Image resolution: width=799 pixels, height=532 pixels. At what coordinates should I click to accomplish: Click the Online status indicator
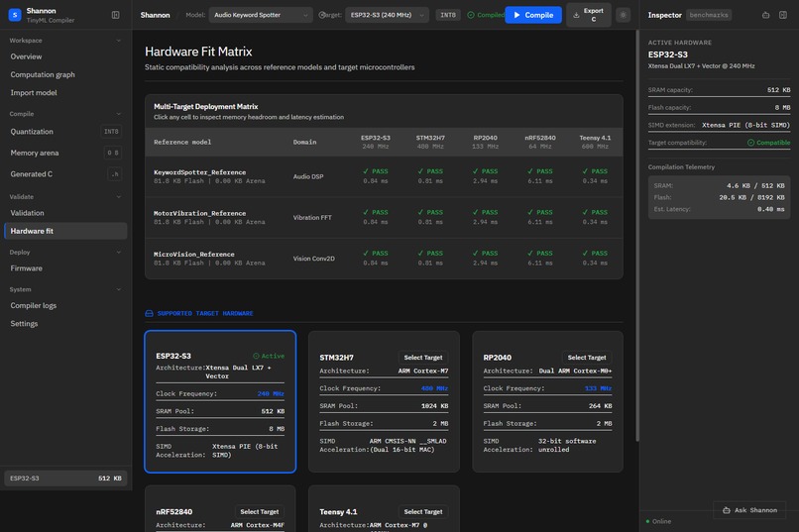[658, 521]
